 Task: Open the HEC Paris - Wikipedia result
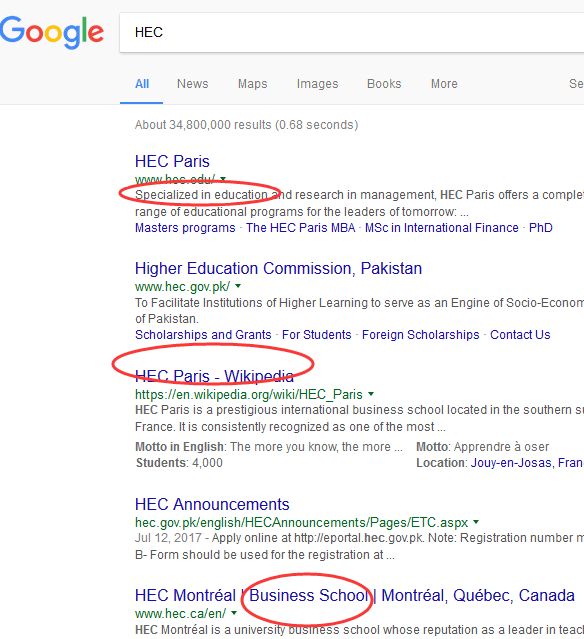click(214, 376)
